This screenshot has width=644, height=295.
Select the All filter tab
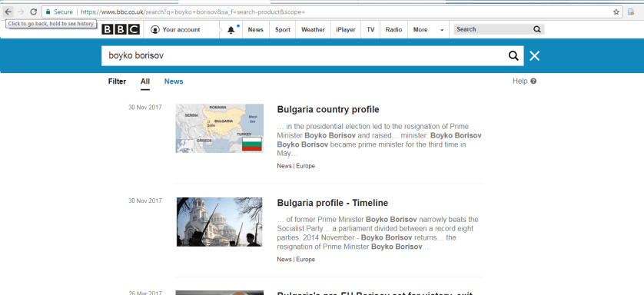pyautogui.click(x=145, y=81)
